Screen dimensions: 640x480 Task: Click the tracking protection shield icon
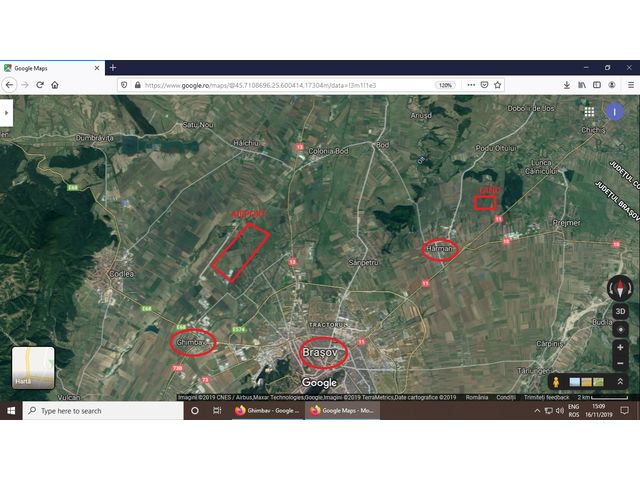pyautogui.click(x=124, y=85)
